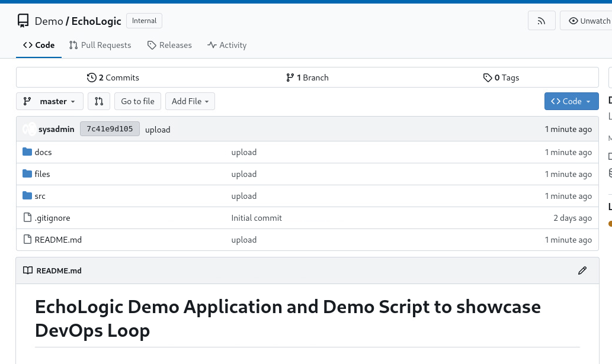Viewport: 612px width, 364px height.
Task: Click the latest commit 1 minute ago timestamp
Action: [x=568, y=129]
